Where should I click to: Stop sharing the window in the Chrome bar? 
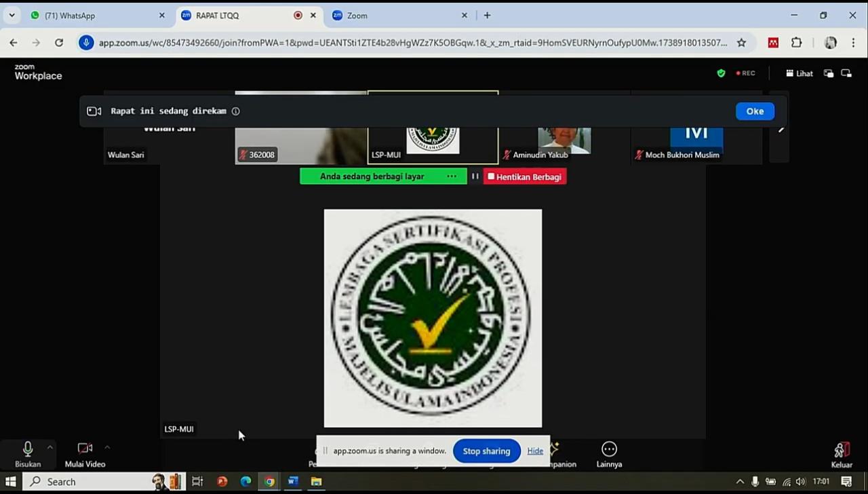[x=486, y=451]
